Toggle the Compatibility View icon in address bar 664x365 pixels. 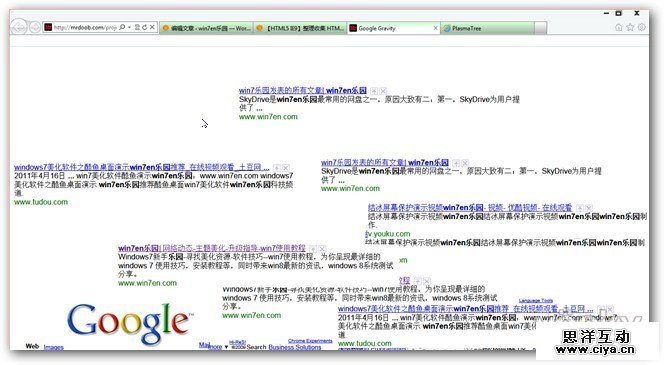point(137,27)
